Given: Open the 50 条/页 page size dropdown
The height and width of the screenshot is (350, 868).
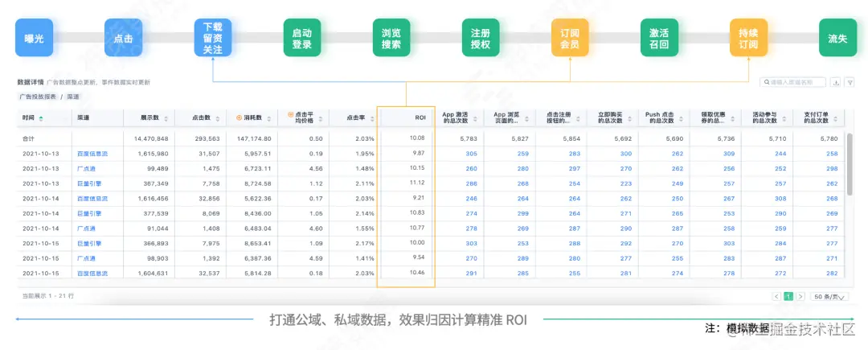Looking at the screenshot, I should point(829,297).
